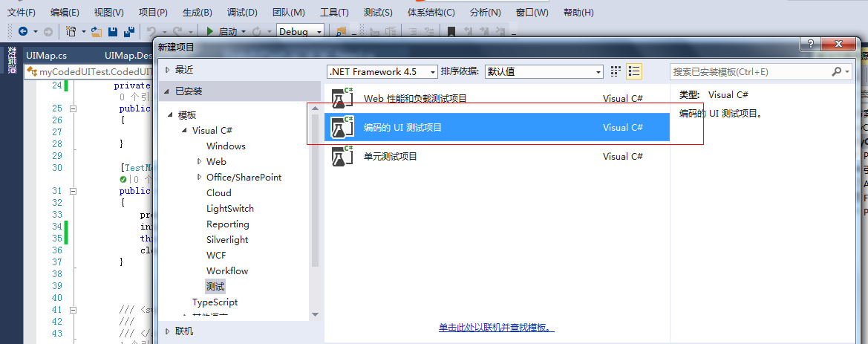Open the 体系结构(C) menu
Viewport: 868px width, 344px height.
(431, 12)
